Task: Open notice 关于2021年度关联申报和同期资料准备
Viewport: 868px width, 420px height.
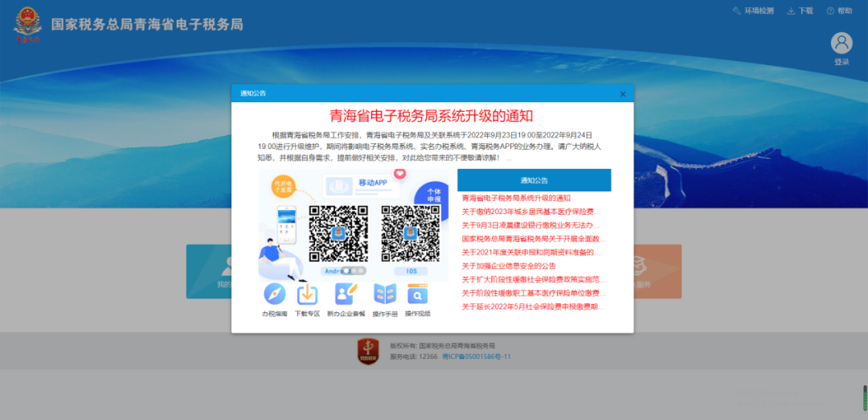Action: point(531,253)
